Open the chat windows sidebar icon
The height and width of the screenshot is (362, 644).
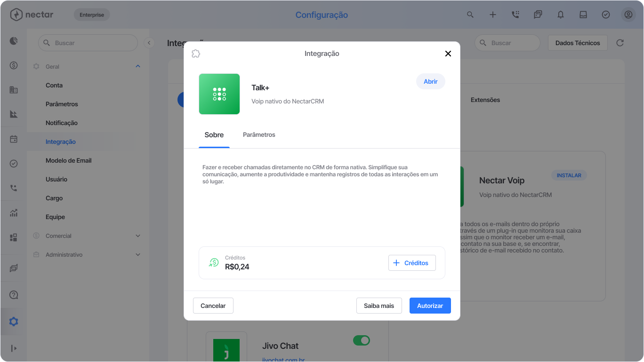coord(14,268)
